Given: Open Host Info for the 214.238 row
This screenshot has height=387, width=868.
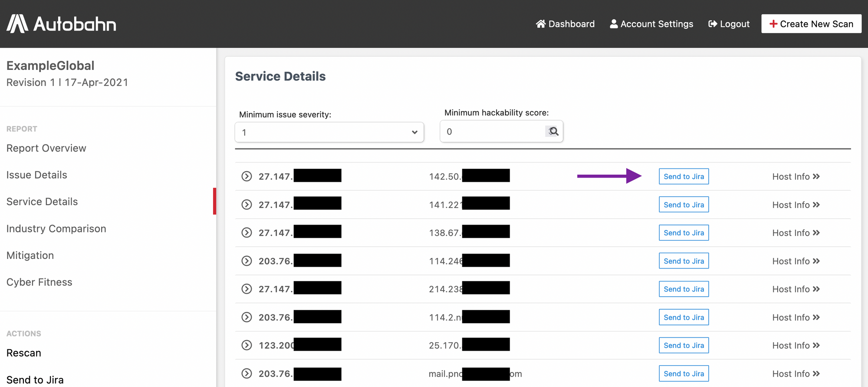Looking at the screenshot, I should pos(796,289).
